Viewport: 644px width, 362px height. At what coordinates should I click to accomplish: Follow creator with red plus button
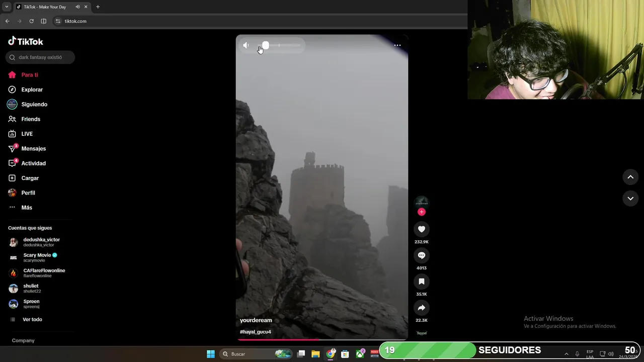(422, 212)
